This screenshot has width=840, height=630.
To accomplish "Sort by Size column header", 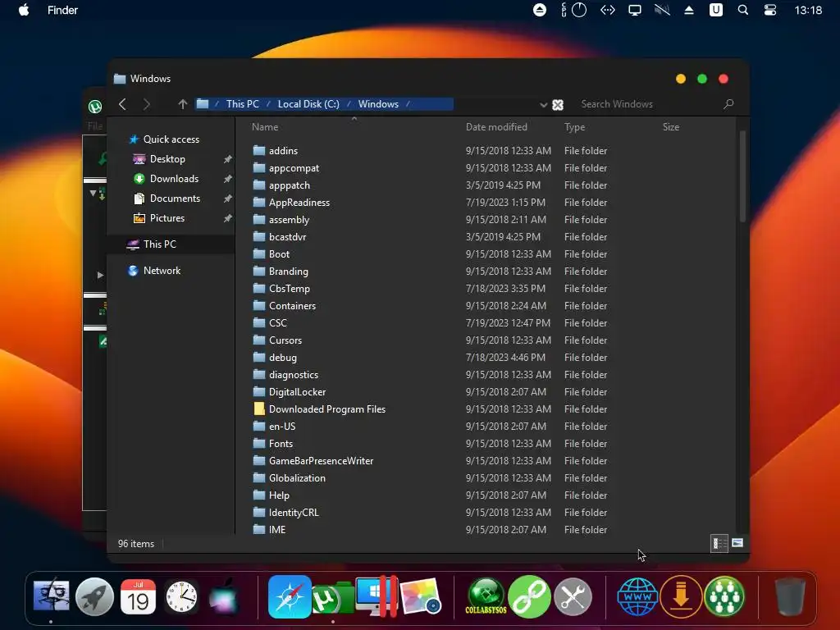I will [671, 127].
